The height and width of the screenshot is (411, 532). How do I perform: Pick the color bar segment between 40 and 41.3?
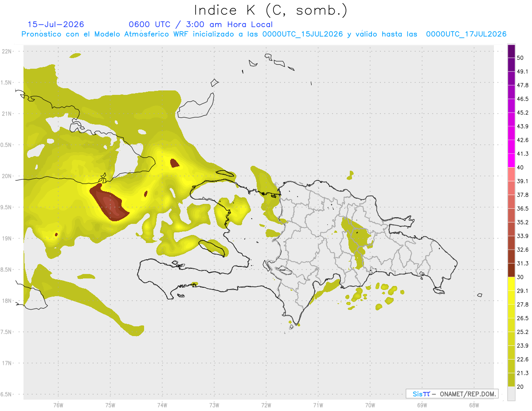(511, 160)
